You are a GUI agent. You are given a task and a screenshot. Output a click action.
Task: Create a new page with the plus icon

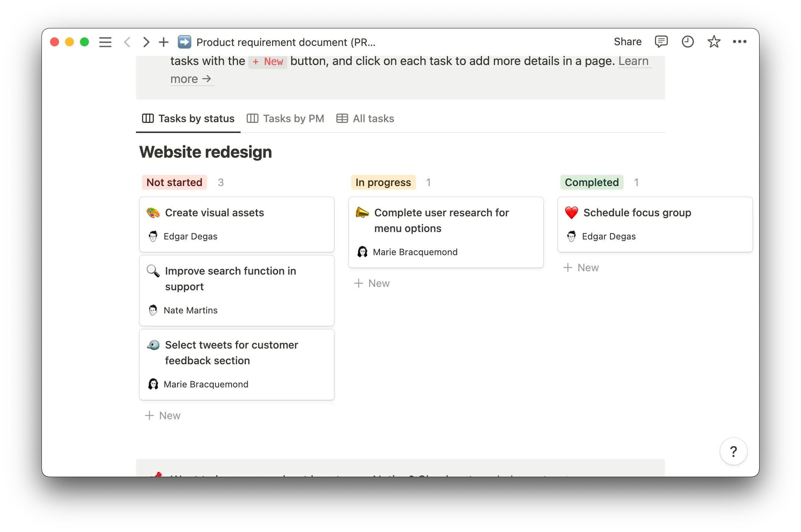click(x=164, y=42)
